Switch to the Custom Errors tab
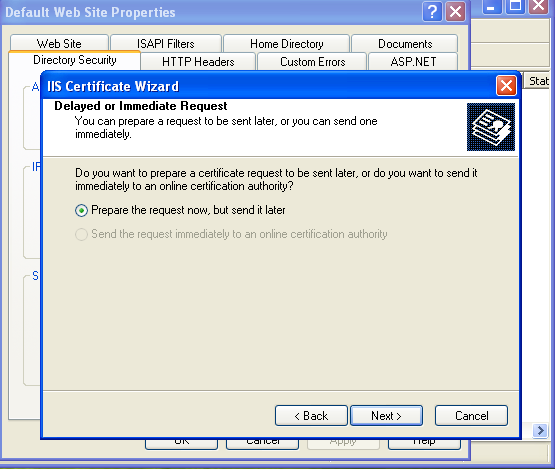This screenshot has width=555, height=471. [313, 62]
